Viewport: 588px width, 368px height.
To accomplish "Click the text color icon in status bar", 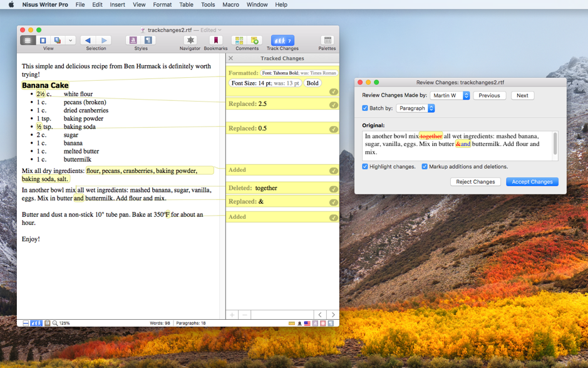I will tap(299, 323).
